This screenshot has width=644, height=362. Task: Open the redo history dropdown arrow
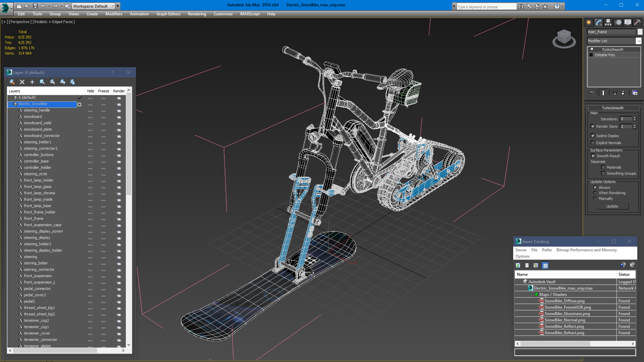pos(61,6)
